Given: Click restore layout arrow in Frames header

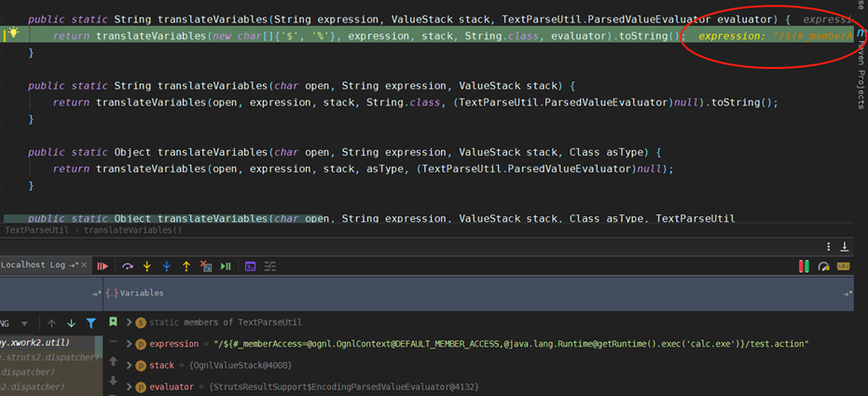Looking at the screenshot, I should point(96,294).
